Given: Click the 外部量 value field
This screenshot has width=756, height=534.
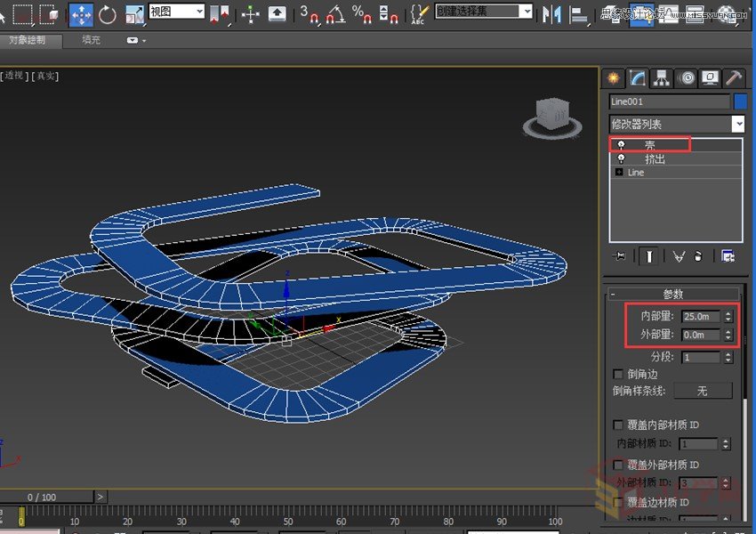Looking at the screenshot, I should pyautogui.click(x=701, y=335).
